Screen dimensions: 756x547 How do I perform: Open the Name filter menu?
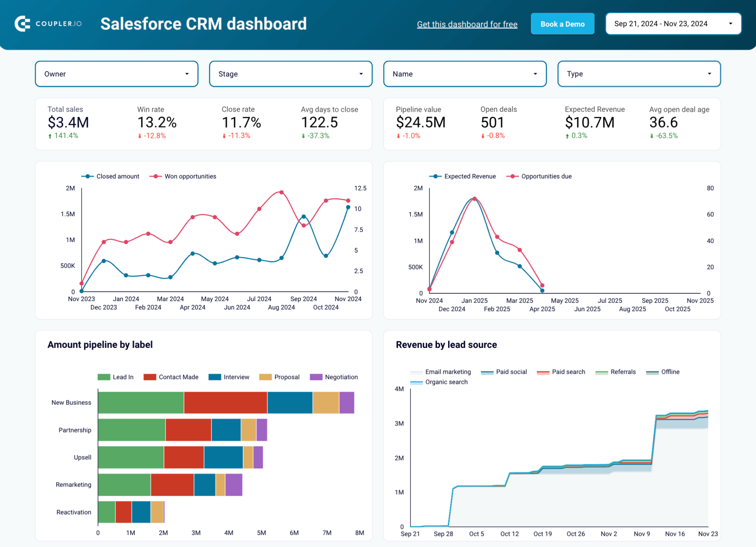(464, 73)
